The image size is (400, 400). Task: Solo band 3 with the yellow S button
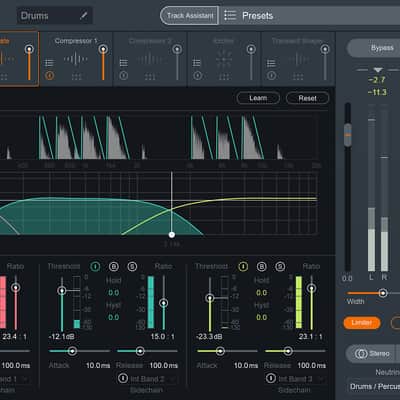click(280, 266)
